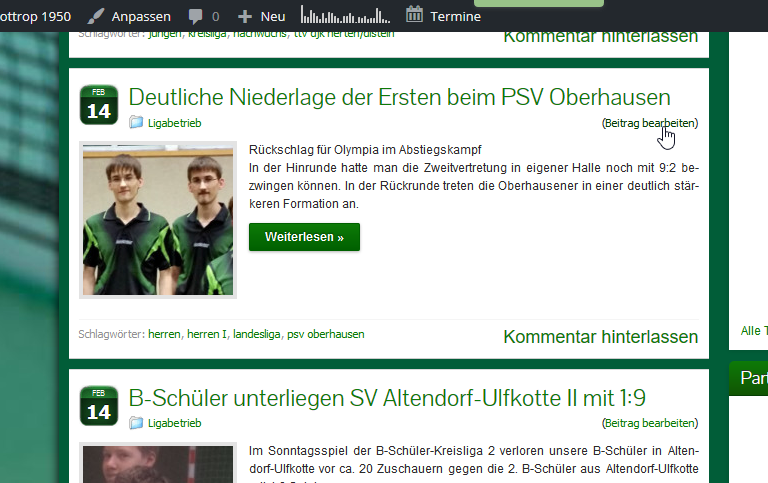Viewport: 768px width, 483px height.
Task: Open the 'herren I' tag
Action: point(207,334)
